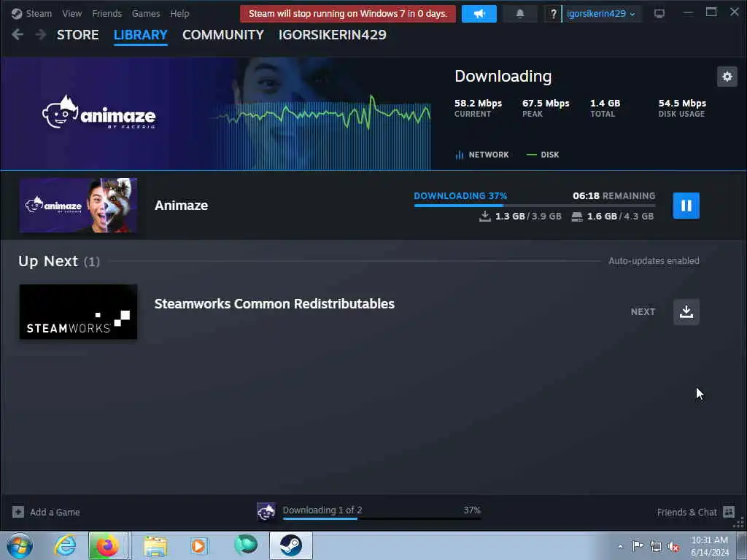Click the Steam logo icon
Image resolution: width=747 pixels, height=560 pixels.
coord(17,13)
